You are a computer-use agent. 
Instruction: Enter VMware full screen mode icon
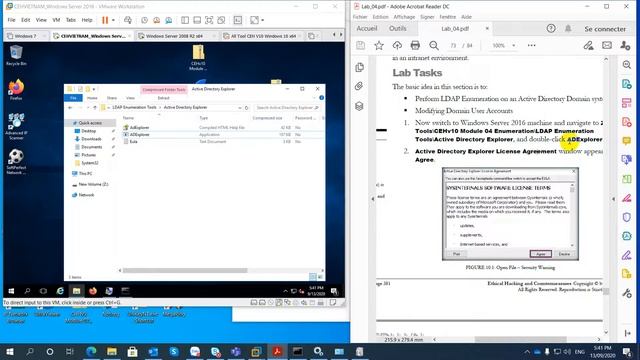point(209,20)
